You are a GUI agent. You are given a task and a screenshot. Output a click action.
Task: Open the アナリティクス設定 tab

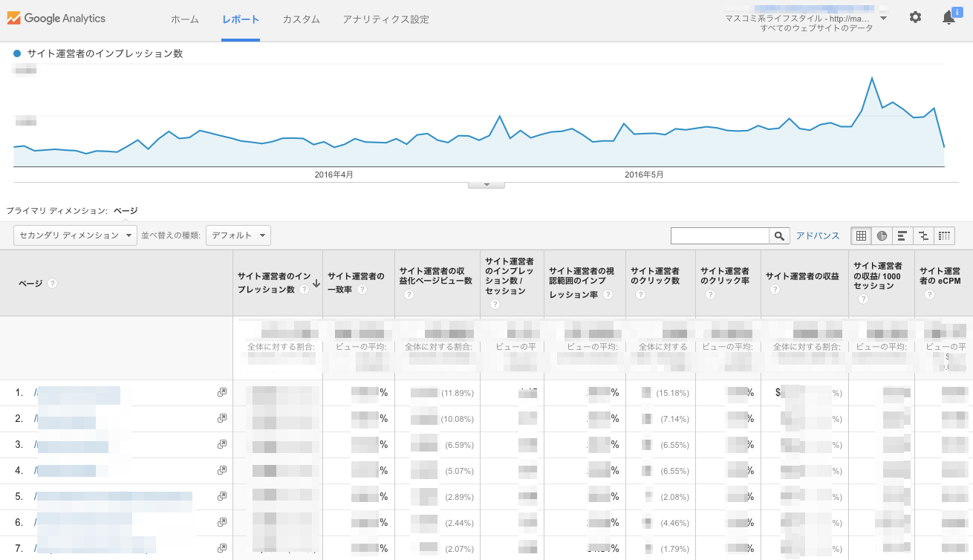pos(385,19)
